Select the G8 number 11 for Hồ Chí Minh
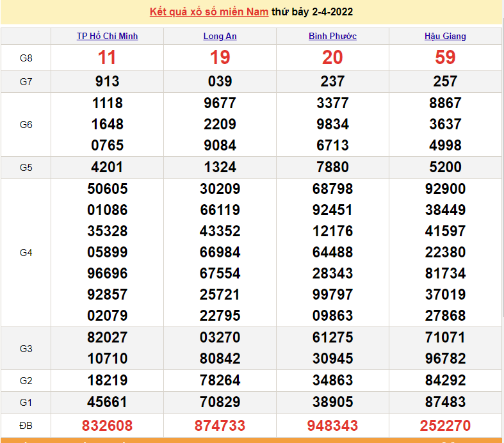Image resolution: width=504 pixels, height=443 pixels. (107, 58)
